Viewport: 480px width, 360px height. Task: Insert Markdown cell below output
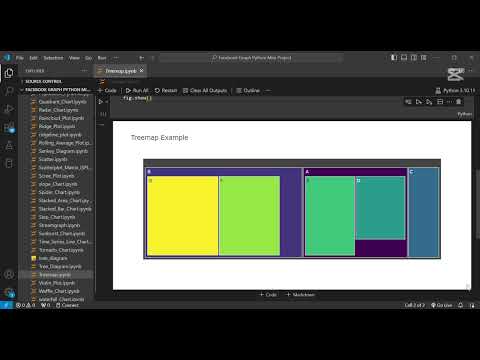pos(300,295)
